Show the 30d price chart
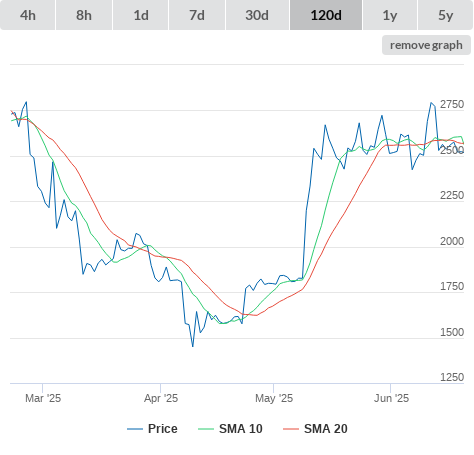Image resolution: width=474 pixels, height=455 pixels. click(257, 15)
